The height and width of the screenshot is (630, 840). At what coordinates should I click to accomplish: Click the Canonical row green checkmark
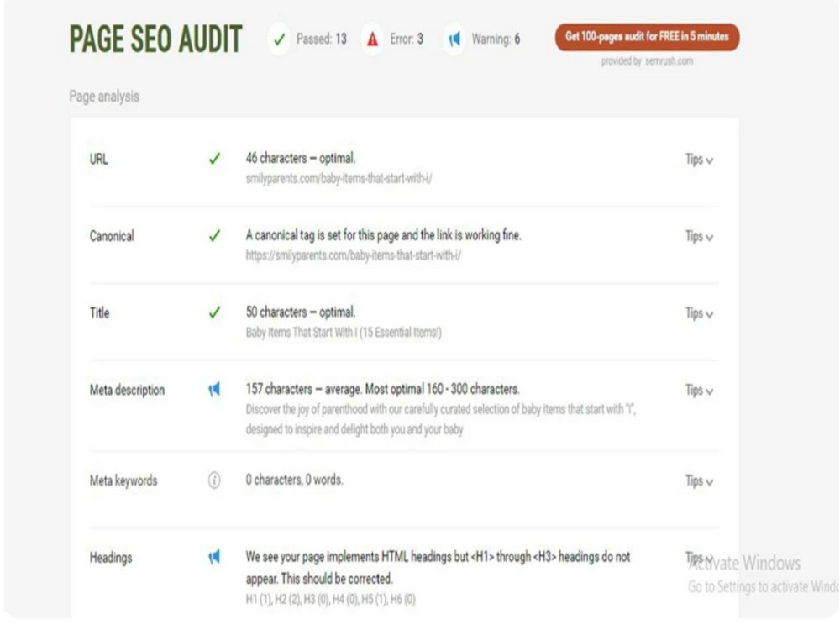tap(214, 236)
